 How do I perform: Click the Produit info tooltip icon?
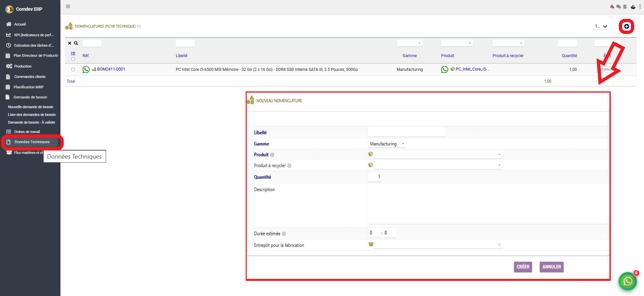[272, 155]
